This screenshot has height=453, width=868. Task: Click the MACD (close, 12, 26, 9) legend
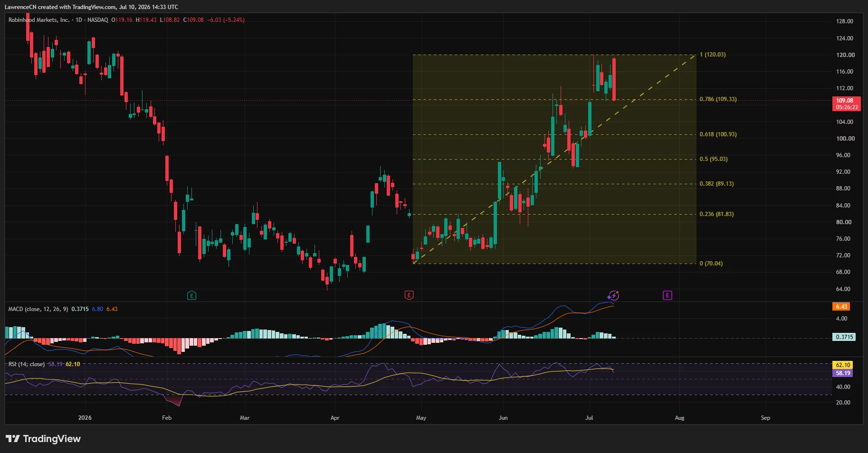[38, 309]
